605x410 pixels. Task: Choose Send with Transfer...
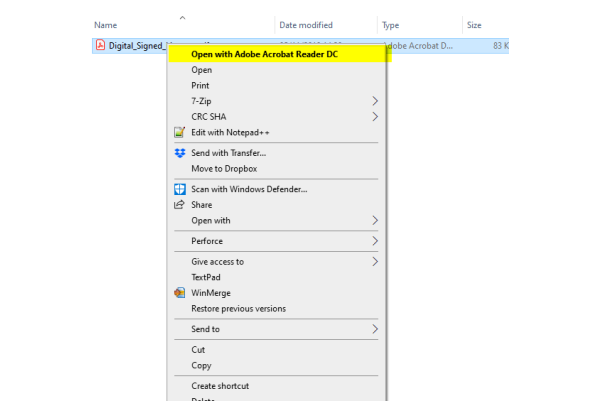[277, 153]
